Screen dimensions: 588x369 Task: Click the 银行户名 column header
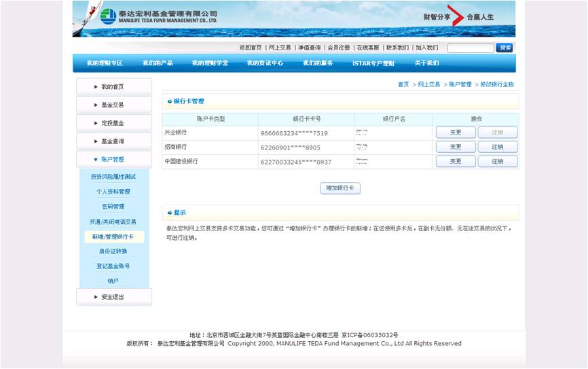394,119
